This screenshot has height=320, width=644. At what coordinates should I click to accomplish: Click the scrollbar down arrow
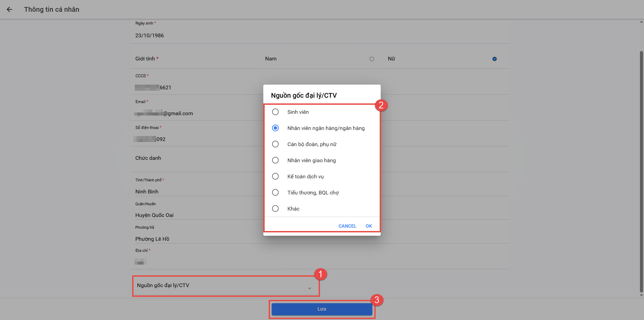tap(641, 295)
